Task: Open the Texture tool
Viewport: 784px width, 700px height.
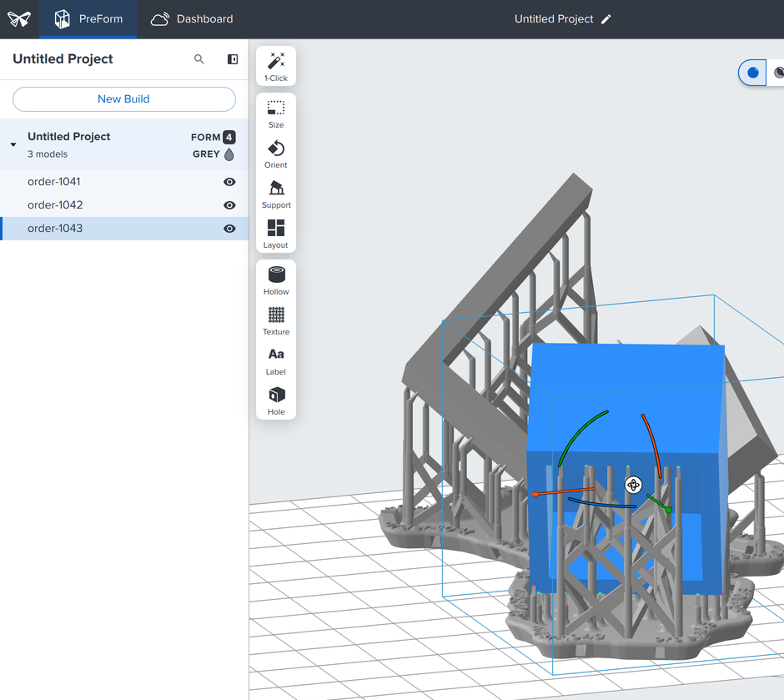Action: point(276,321)
